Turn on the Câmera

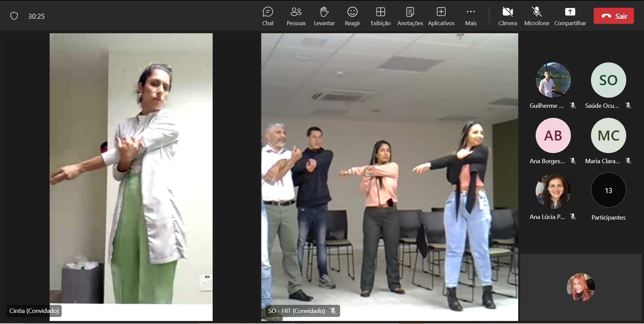point(507,16)
